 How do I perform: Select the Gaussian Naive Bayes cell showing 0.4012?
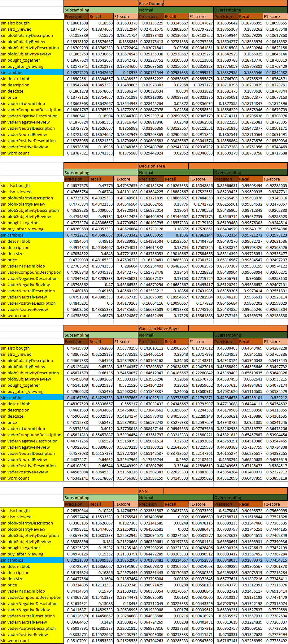(x=101, y=429)
